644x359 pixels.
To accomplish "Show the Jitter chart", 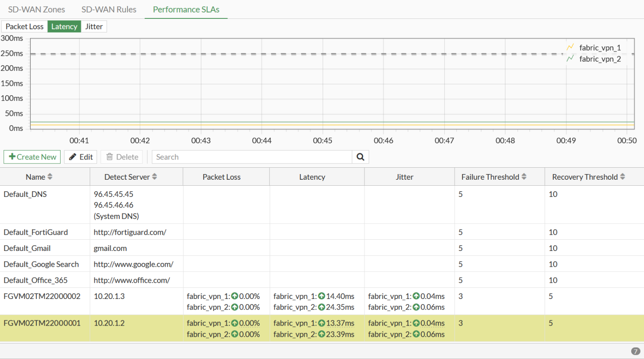I will point(94,27).
